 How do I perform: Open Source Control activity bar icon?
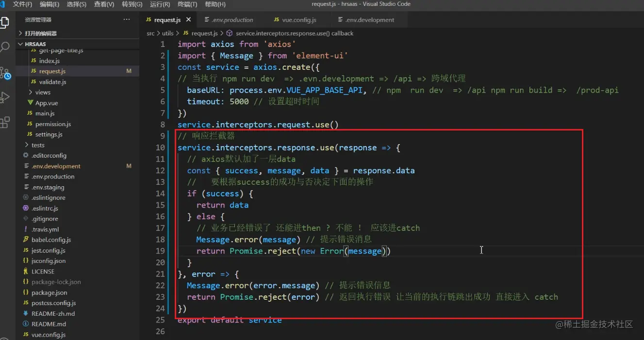coord(5,73)
